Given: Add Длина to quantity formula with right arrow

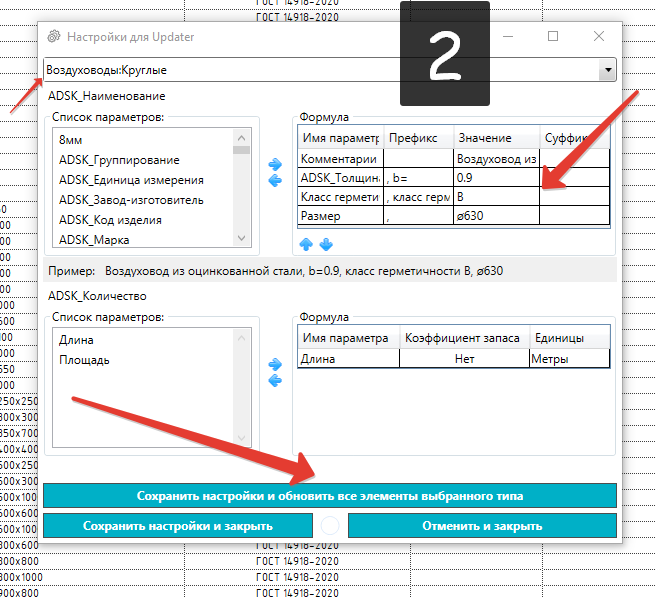Looking at the screenshot, I should point(275,364).
